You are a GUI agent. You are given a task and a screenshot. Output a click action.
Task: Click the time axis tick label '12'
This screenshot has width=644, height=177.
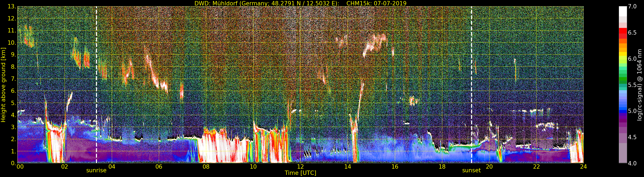coord(300,167)
